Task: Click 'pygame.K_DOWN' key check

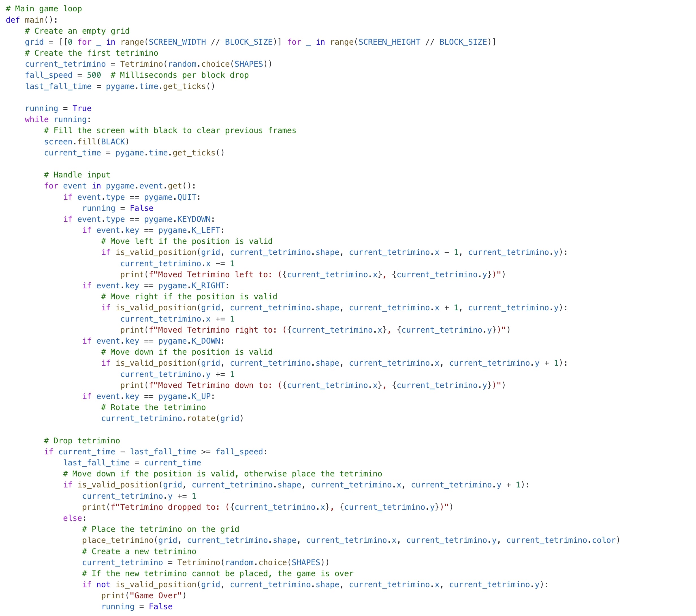Action: pyautogui.click(x=189, y=341)
